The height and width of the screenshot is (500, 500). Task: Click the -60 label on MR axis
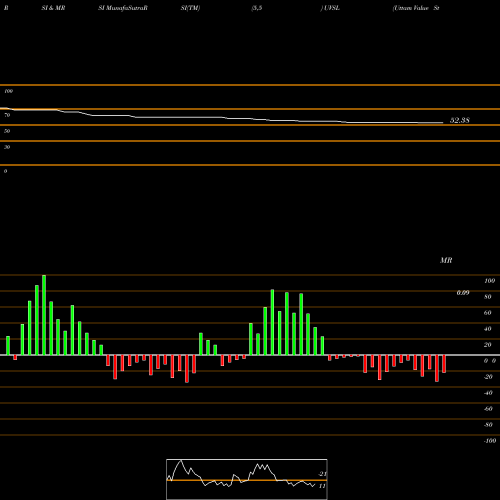click(x=488, y=409)
